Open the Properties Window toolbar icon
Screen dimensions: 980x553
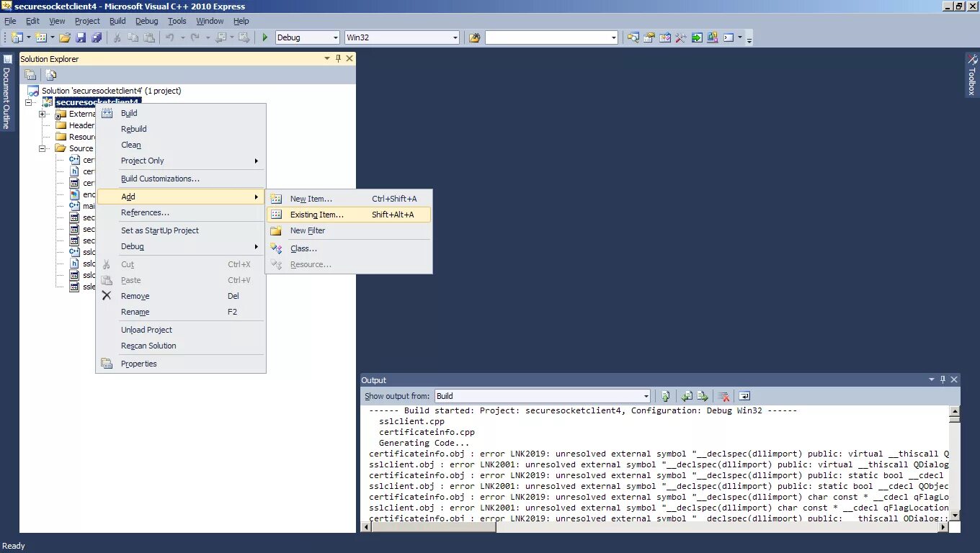(649, 37)
